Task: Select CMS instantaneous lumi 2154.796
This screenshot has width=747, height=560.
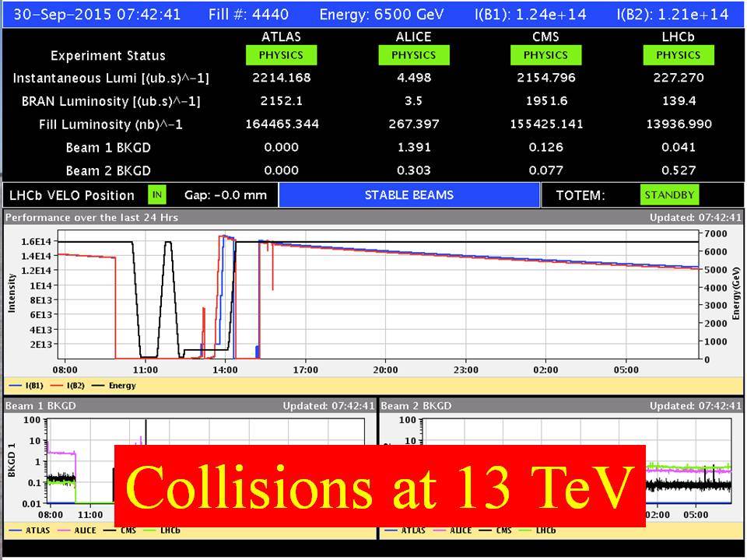Action: tap(546, 78)
